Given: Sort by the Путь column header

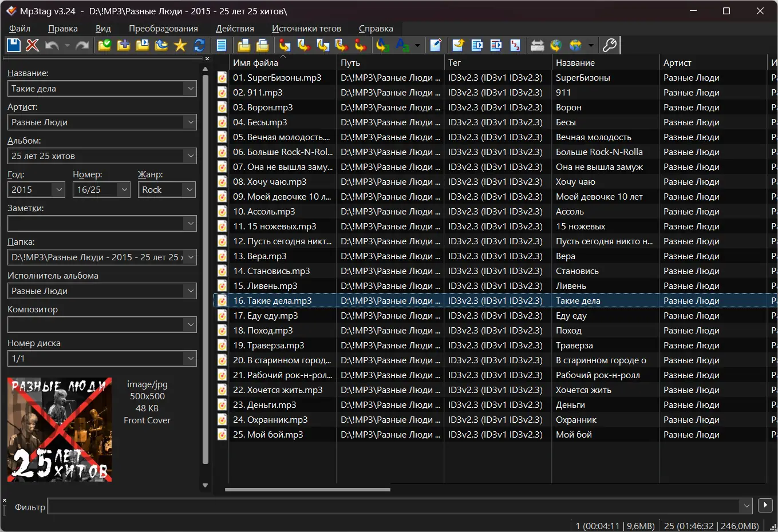Looking at the screenshot, I should point(390,63).
